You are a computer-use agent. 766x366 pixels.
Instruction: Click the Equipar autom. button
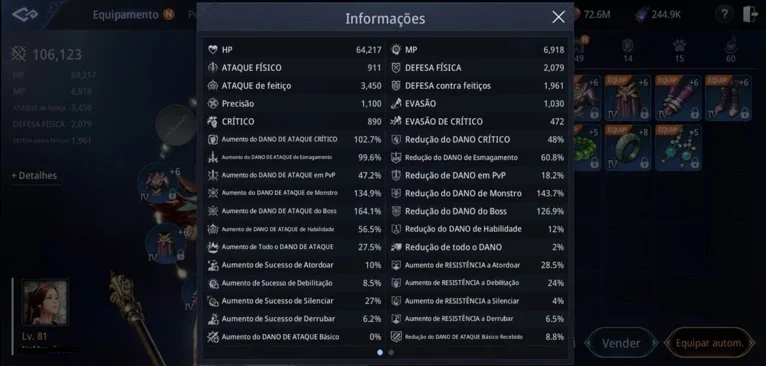[709, 343]
